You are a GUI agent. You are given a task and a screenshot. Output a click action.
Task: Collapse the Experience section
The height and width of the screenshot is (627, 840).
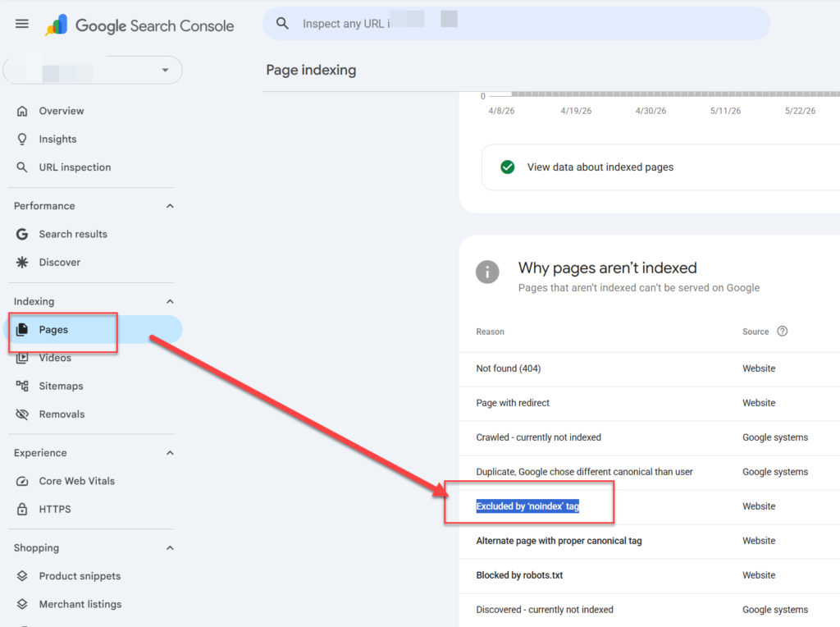170,453
